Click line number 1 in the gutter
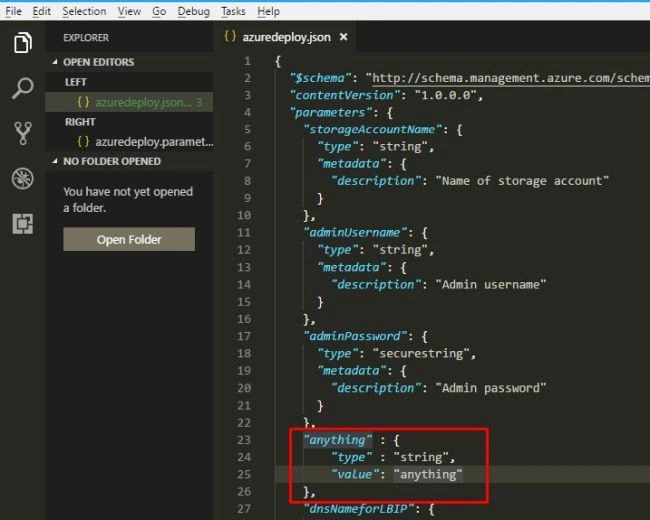650x520 pixels. tap(247, 61)
